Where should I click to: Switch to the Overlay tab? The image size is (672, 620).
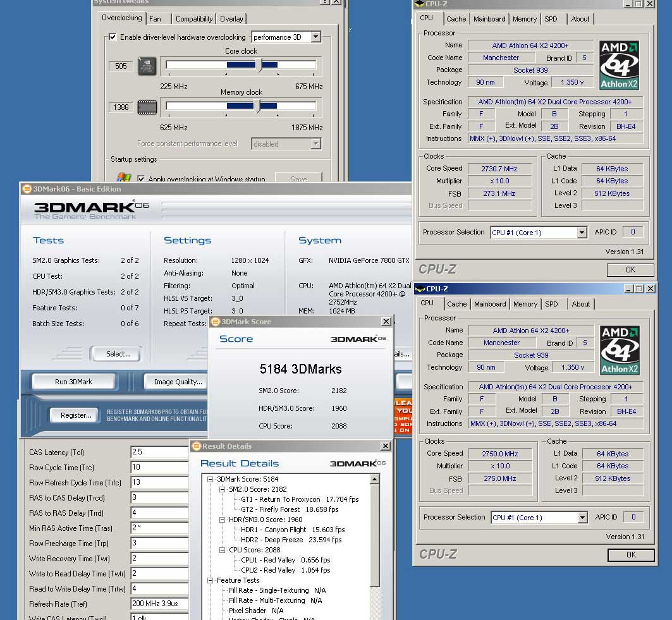[x=231, y=19]
